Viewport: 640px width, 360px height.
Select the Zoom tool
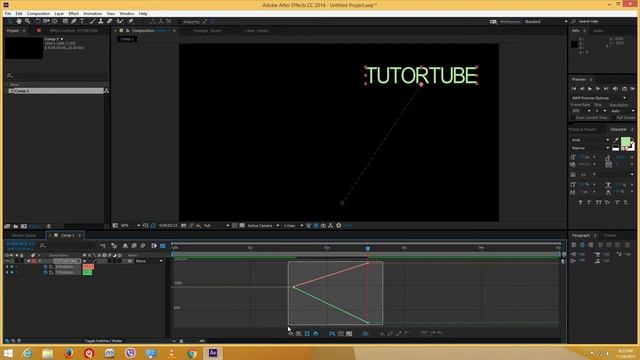[28, 21]
